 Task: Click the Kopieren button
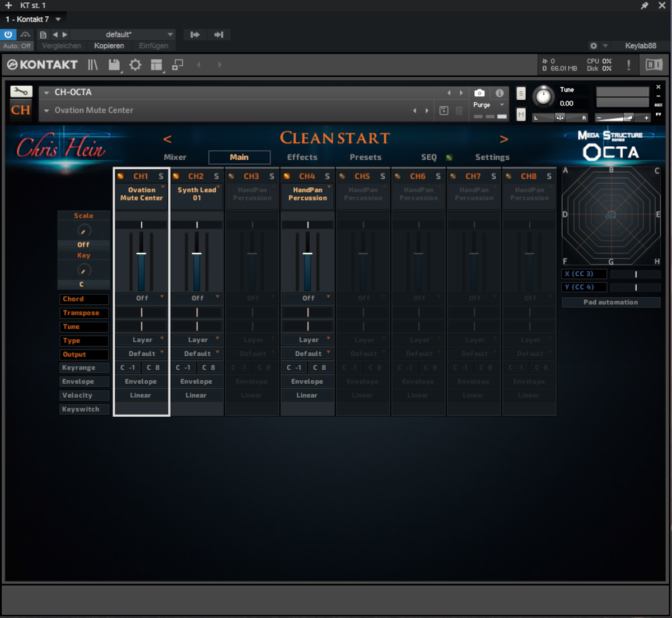(x=109, y=46)
